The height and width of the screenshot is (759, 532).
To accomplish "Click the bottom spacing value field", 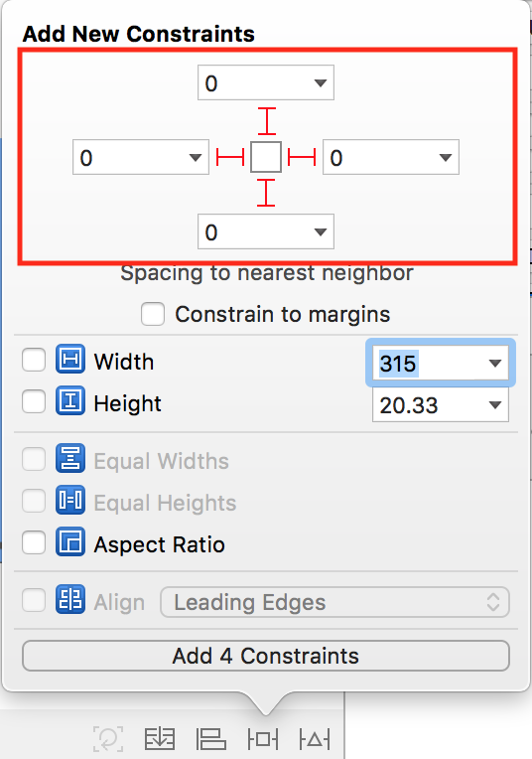I will pos(266,231).
